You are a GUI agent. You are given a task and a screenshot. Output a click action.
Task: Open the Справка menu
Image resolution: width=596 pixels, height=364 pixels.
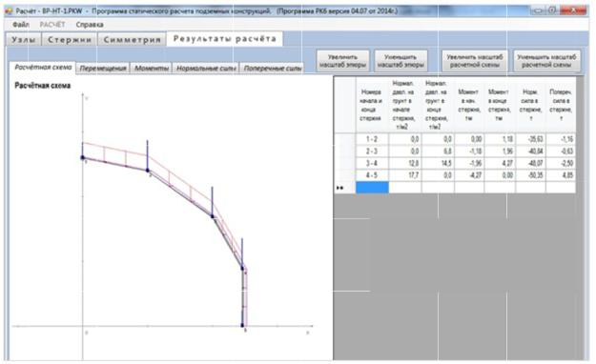[90, 25]
